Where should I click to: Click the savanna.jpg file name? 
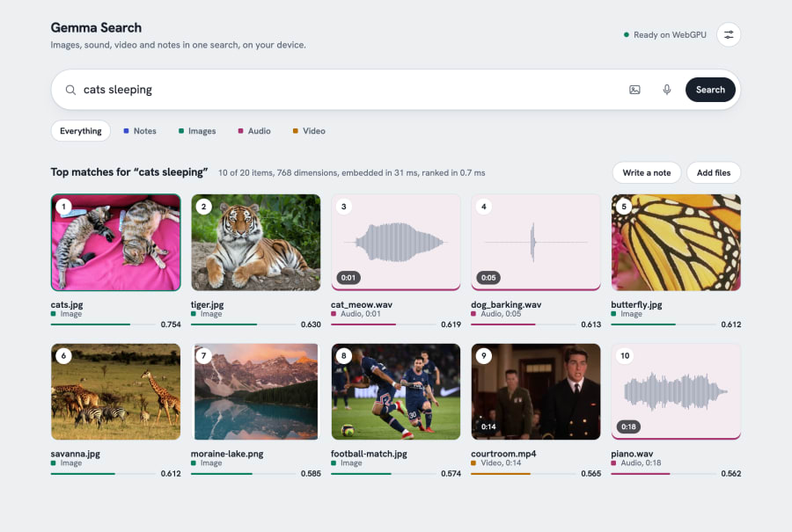point(76,453)
